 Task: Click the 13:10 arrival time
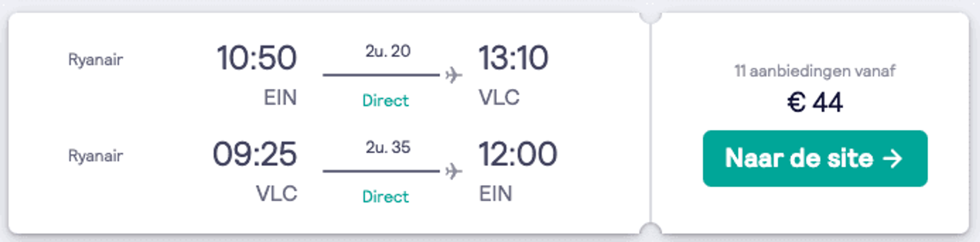click(x=513, y=58)
